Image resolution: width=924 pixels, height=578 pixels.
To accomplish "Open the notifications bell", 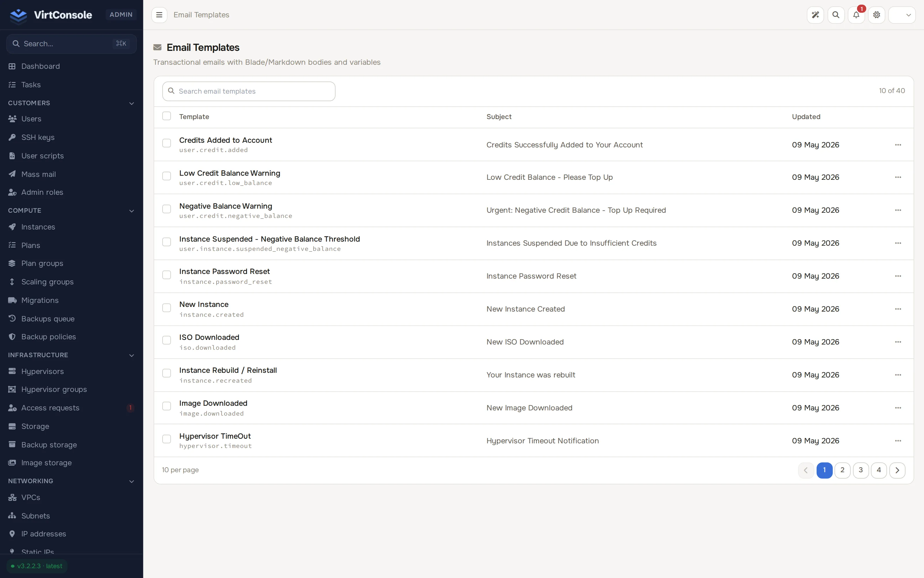I will click(x=856, y=15).
